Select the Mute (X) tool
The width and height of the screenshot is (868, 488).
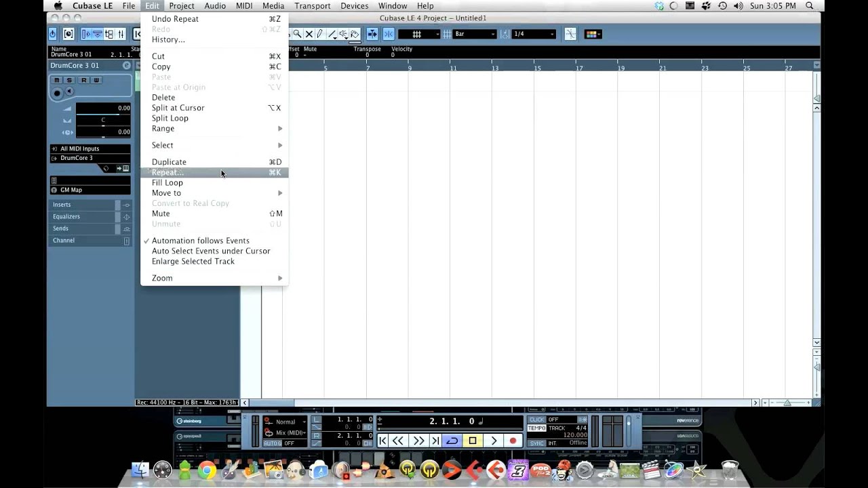click(x=309, y=34)
